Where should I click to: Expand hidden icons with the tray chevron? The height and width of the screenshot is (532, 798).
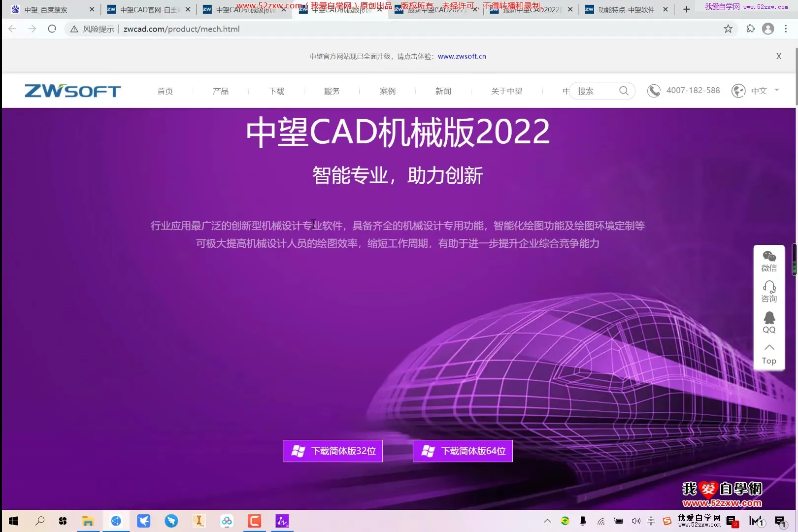547,521
